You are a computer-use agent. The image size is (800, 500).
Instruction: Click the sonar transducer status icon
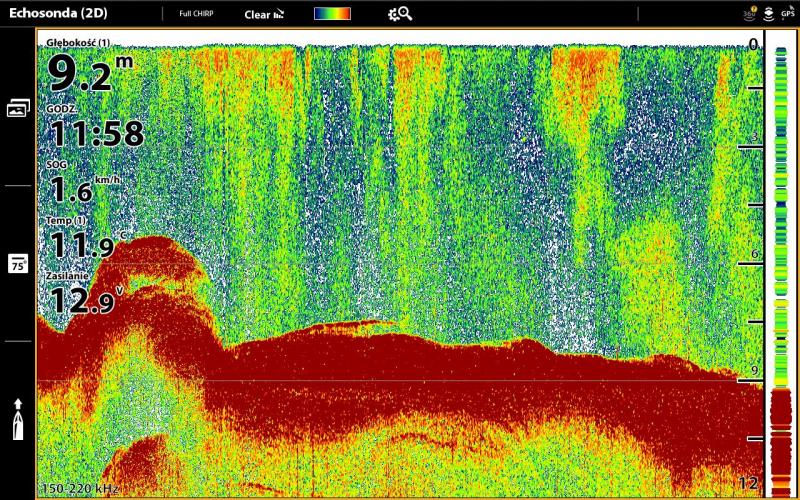coord(768,13)
